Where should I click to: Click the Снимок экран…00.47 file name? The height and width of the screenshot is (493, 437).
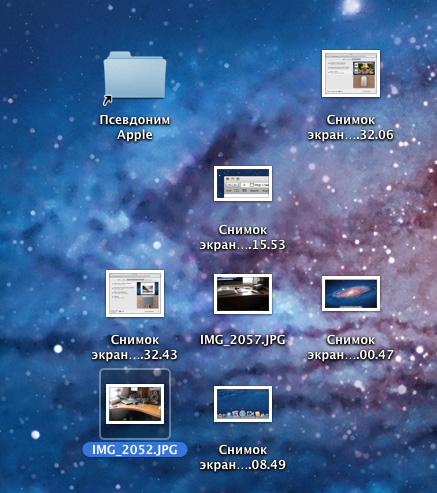(351, 347)
